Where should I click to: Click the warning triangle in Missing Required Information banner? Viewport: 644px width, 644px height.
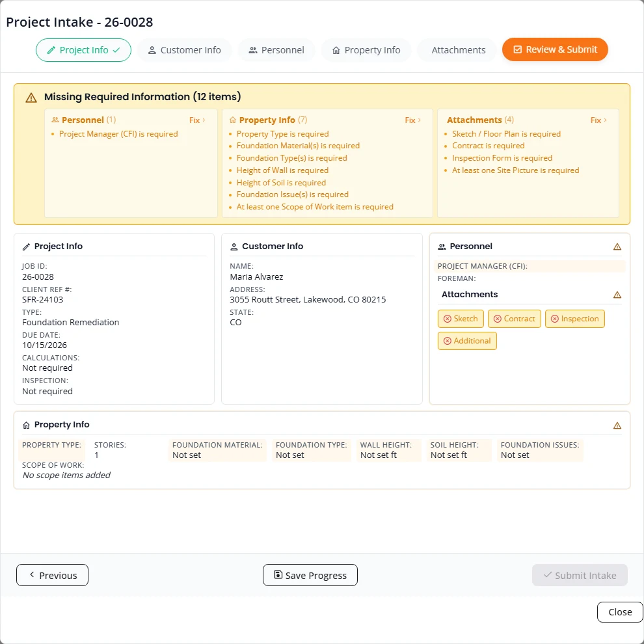tap(31, 98)
